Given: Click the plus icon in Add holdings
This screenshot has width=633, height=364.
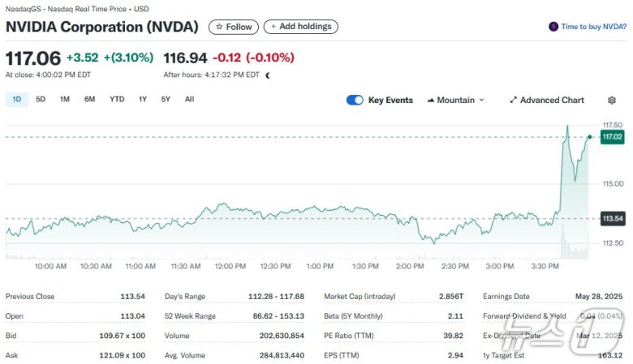Looking at the screenshot, I should (273, 27).
